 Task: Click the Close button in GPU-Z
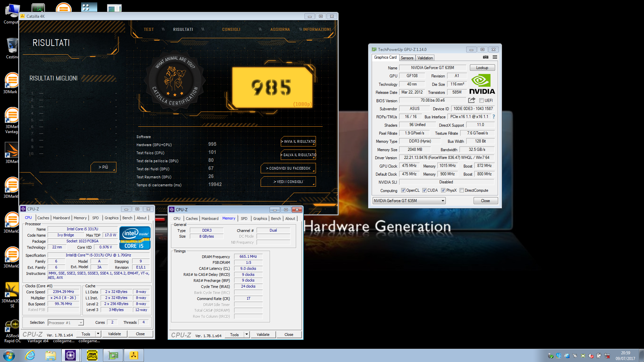pos(485,201)
